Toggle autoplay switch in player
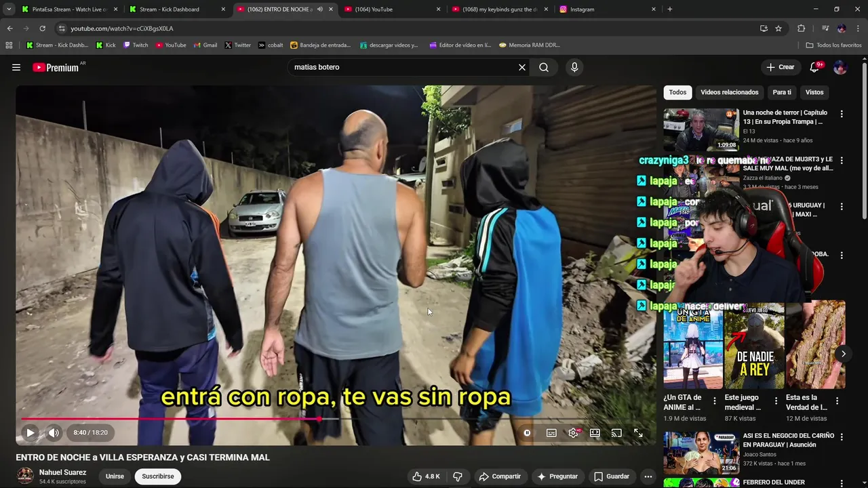The image size is (868, 488). (528, 433)
